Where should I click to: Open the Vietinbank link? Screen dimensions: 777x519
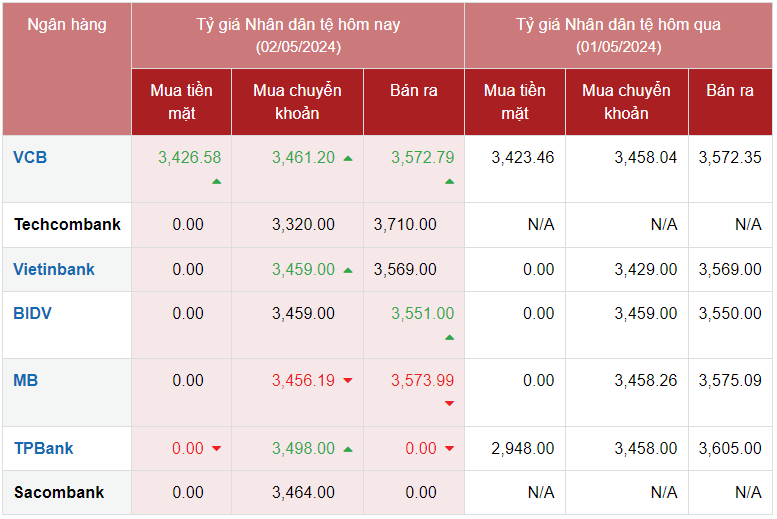click(54, 269)
